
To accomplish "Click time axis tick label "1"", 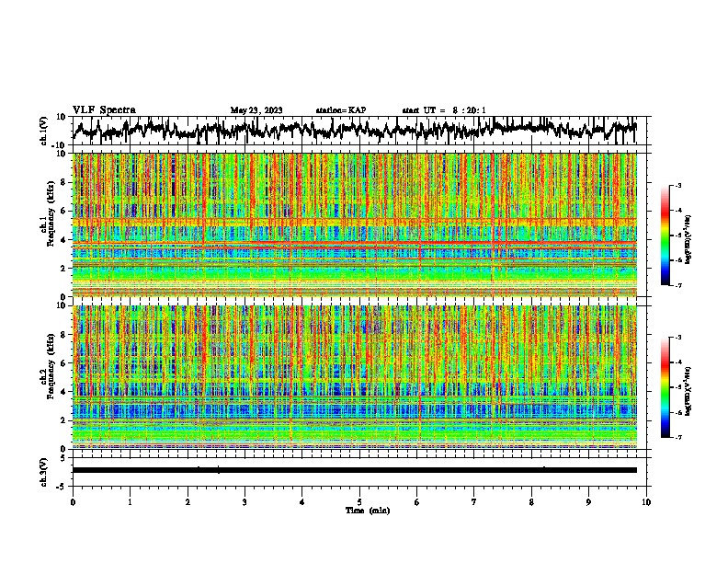I will point(130,502).
